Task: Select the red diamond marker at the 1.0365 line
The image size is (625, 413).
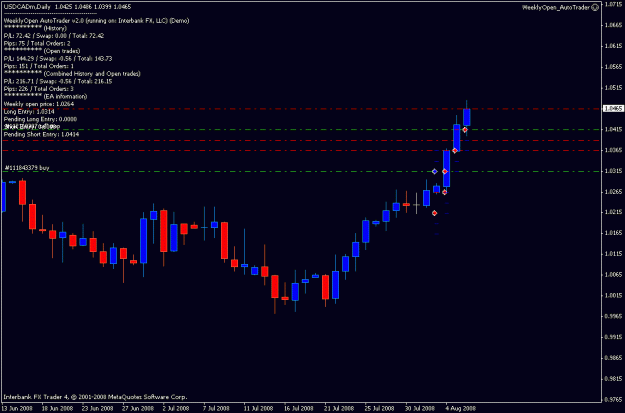Action: (455, 151)
